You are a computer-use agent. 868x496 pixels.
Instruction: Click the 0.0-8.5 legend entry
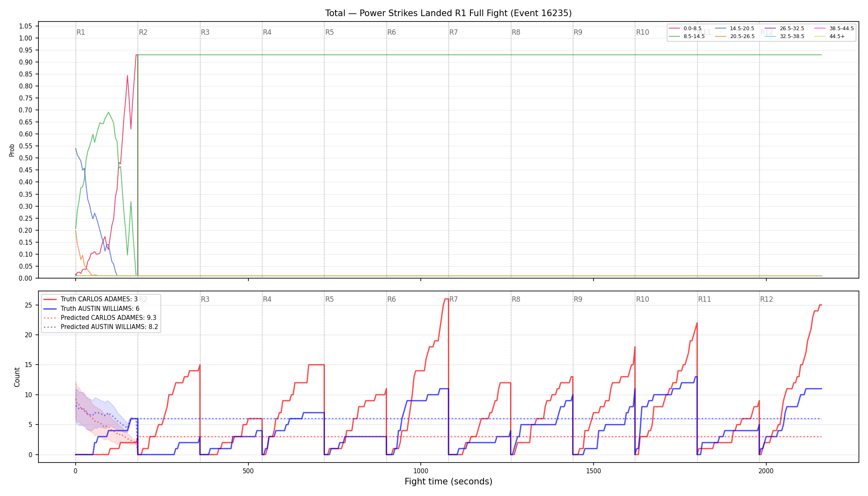[685, 29]
